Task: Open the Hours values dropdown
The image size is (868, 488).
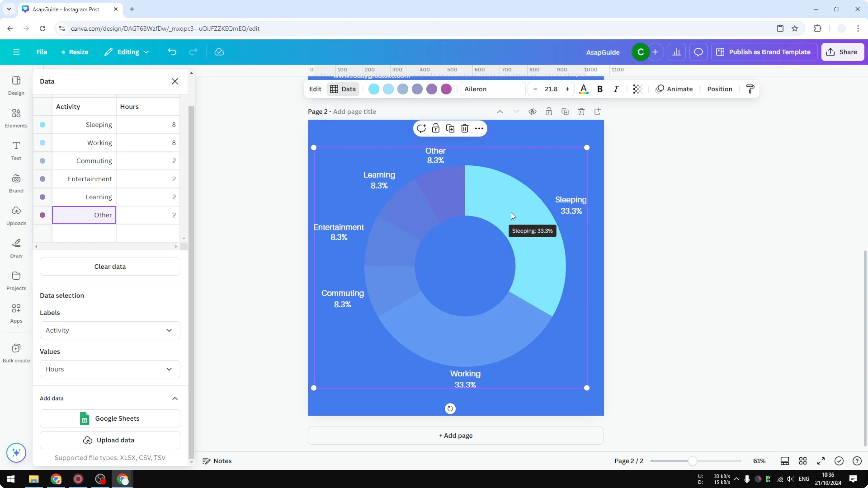Action: pyautogui.click(x=109, y=369)
